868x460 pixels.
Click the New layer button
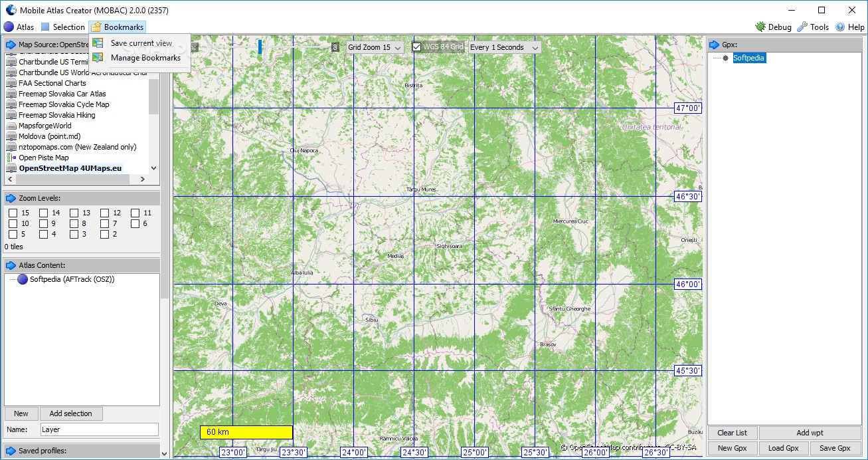[21, 413]
